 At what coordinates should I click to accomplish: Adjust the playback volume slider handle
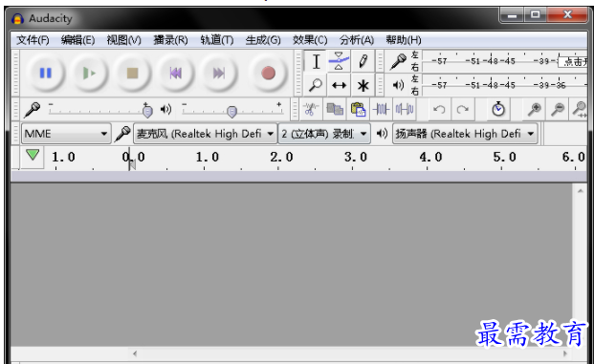[x=231, y=112]
